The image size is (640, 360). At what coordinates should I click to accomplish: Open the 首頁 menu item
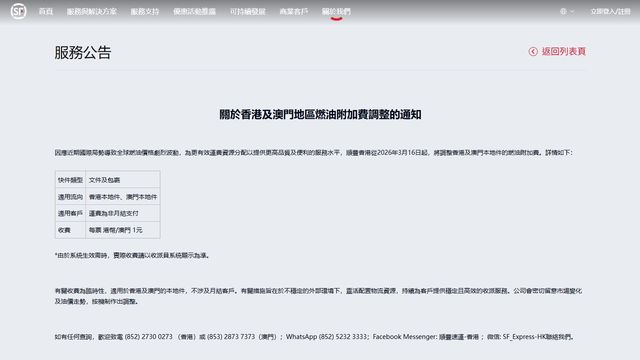tap(46, 11)
